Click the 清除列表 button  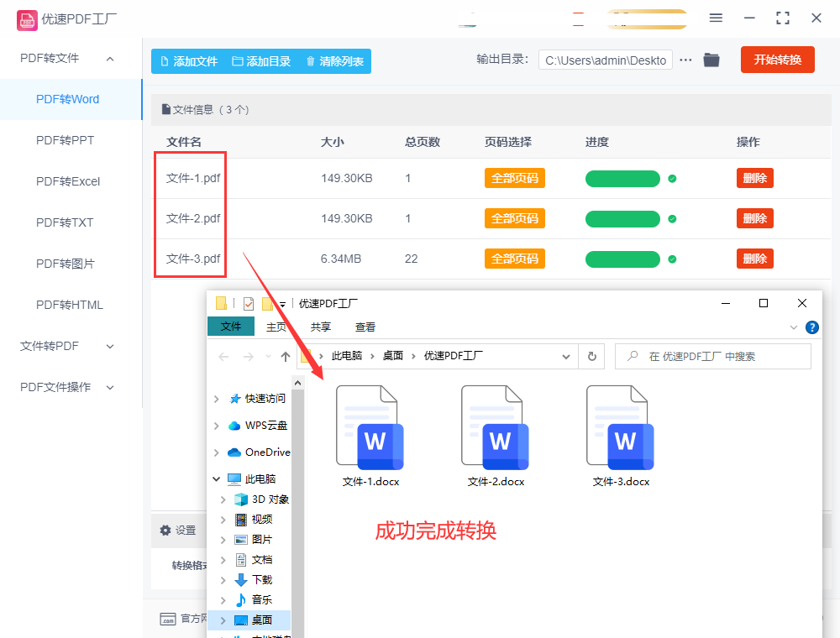(x=335, y=61)
